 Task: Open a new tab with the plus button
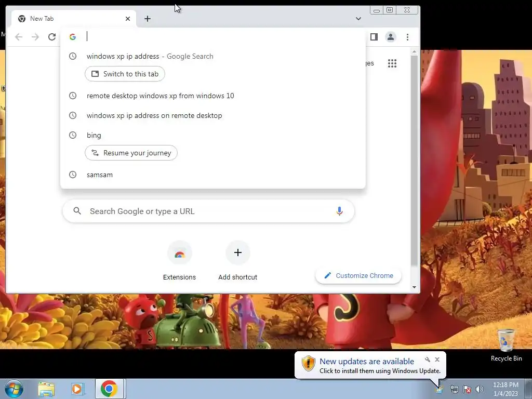(x=147, y=19)
